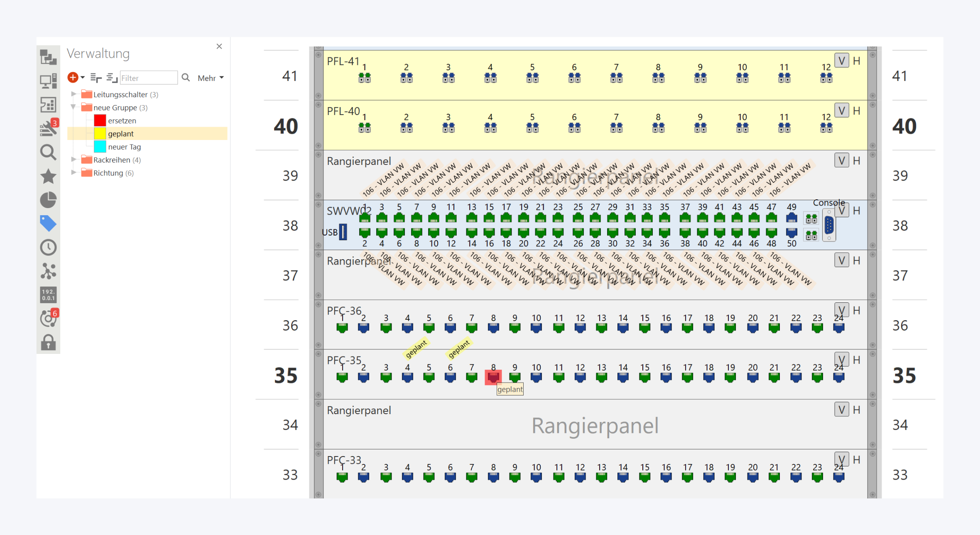Switch PFL-40 to H rear view

(856, 111)
